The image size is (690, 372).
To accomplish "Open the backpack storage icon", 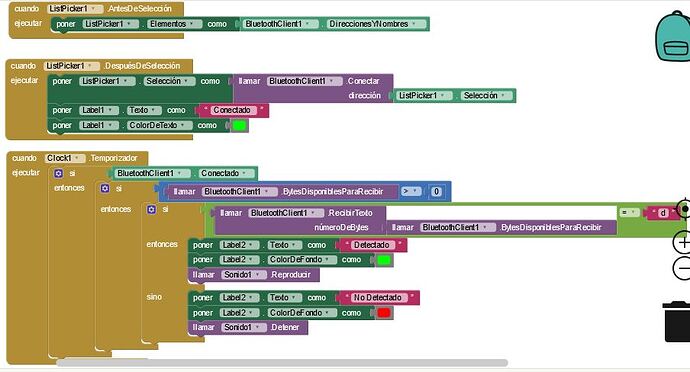I will [x=673, y=37].
